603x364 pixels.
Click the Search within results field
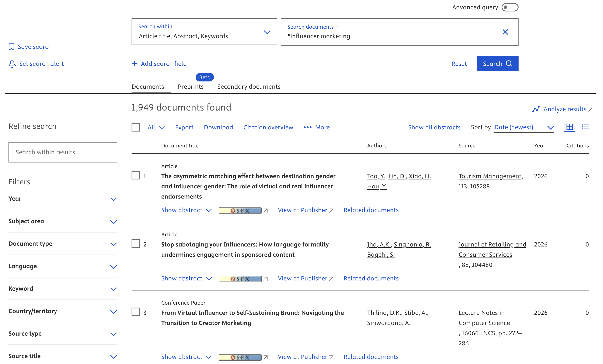pyautogui.click(x=63, y=152)
